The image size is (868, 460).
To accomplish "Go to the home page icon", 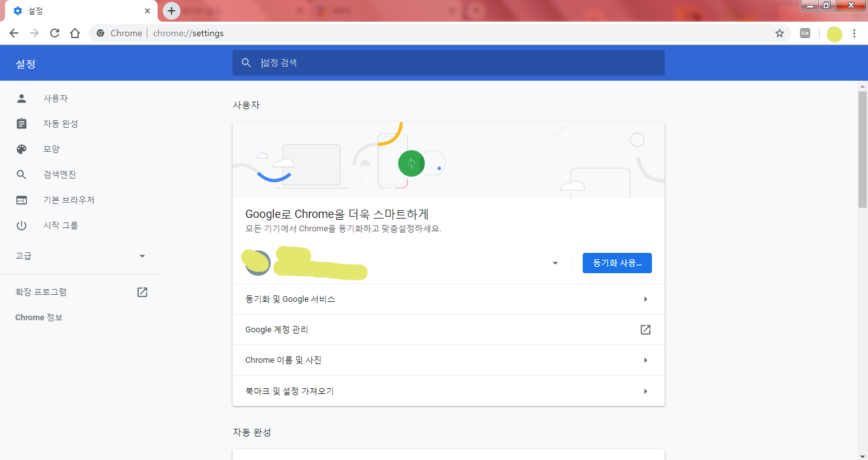I will tap(75, 33).
